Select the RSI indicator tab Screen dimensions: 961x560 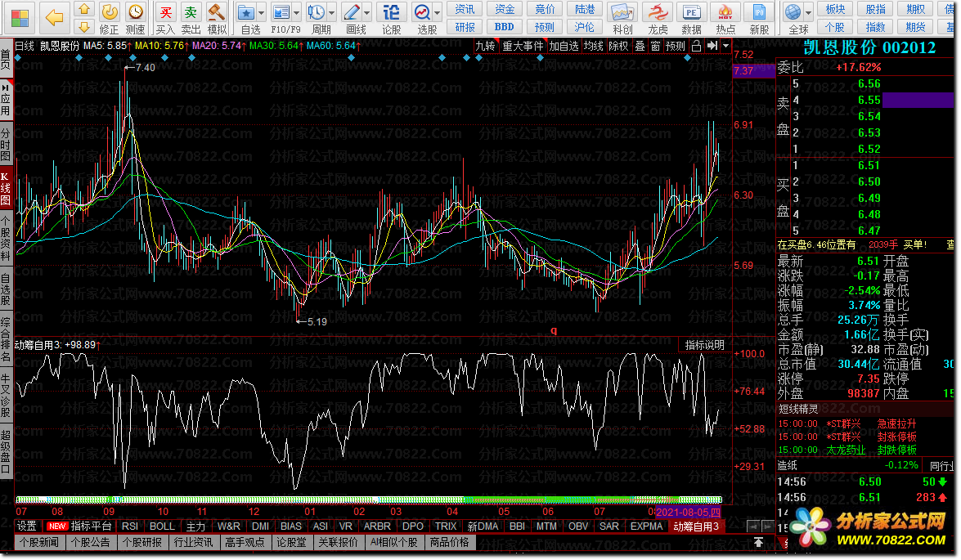[130, 526]
